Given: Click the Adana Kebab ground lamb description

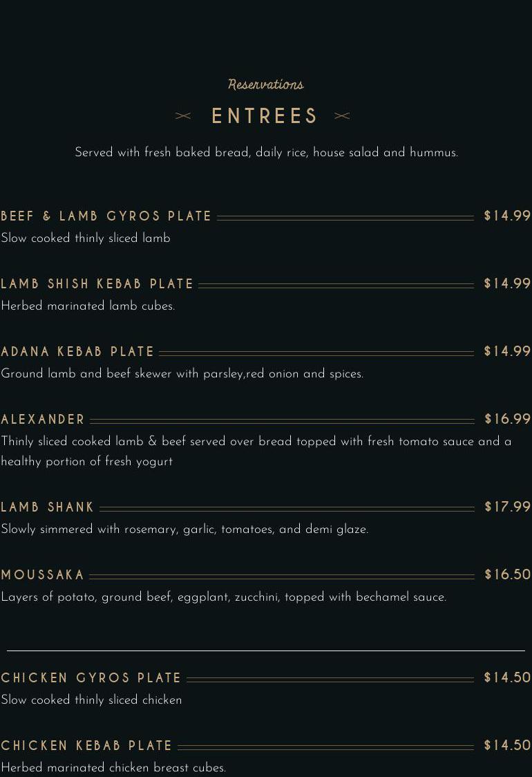Looking at the screenshot, I should [182, 374].
